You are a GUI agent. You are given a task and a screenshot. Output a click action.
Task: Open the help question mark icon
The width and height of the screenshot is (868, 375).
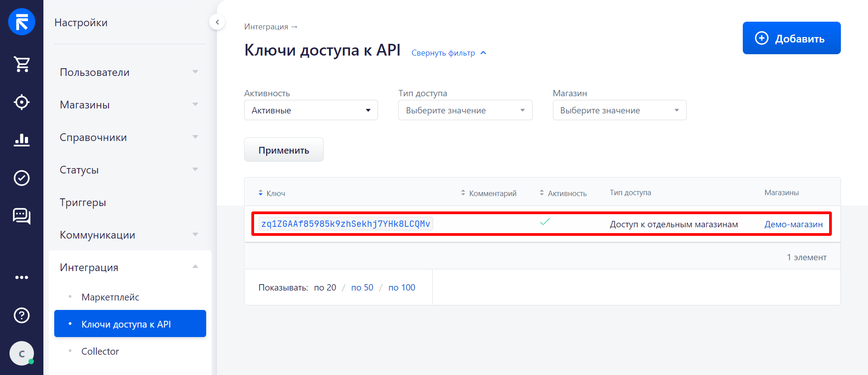pos(22,315)
